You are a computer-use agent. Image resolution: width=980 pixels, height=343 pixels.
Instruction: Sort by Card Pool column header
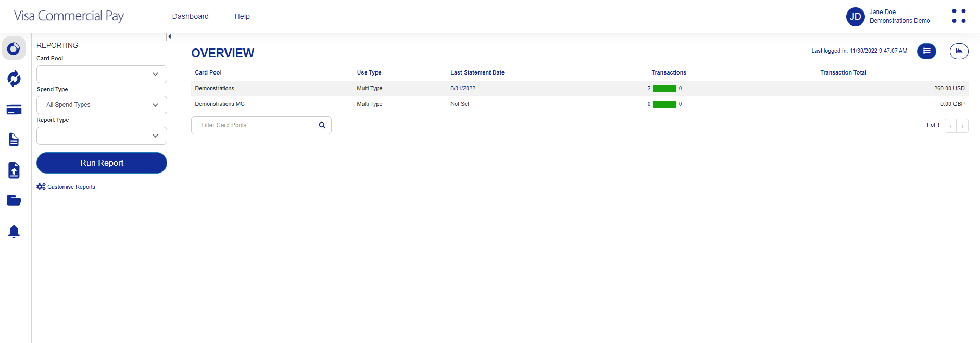pos(208,72)
